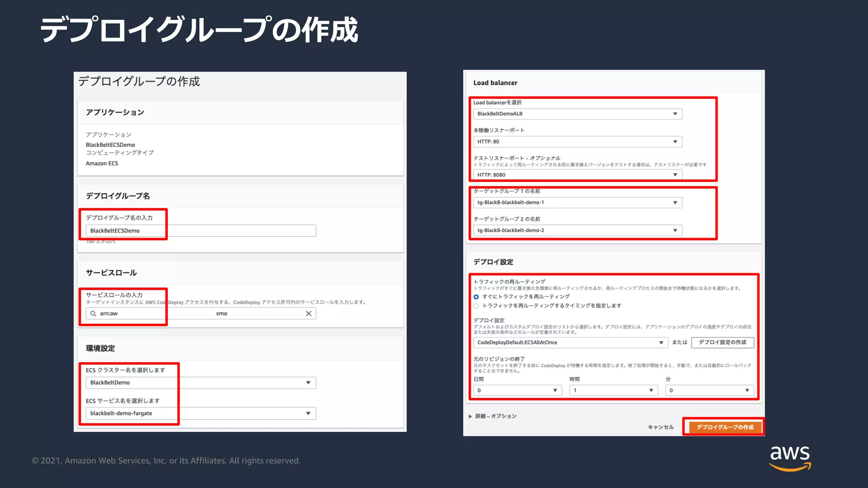868x488 pixels.
Task: Click the 'コンピューティングタイプ' label
Action: 120,152
